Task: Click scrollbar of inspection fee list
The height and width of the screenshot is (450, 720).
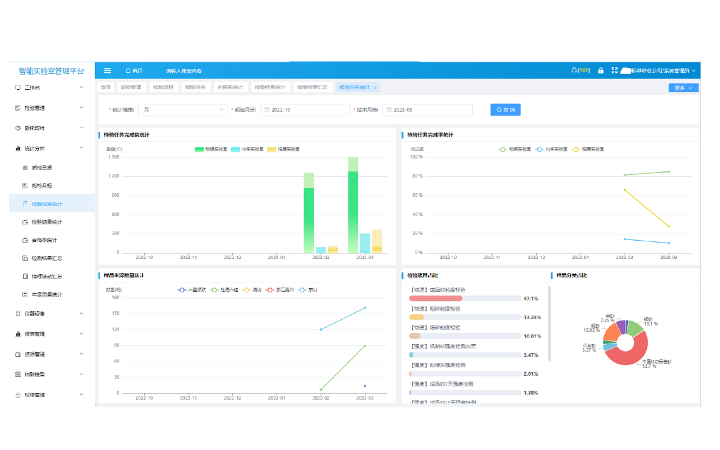Action: pos(549,323)
